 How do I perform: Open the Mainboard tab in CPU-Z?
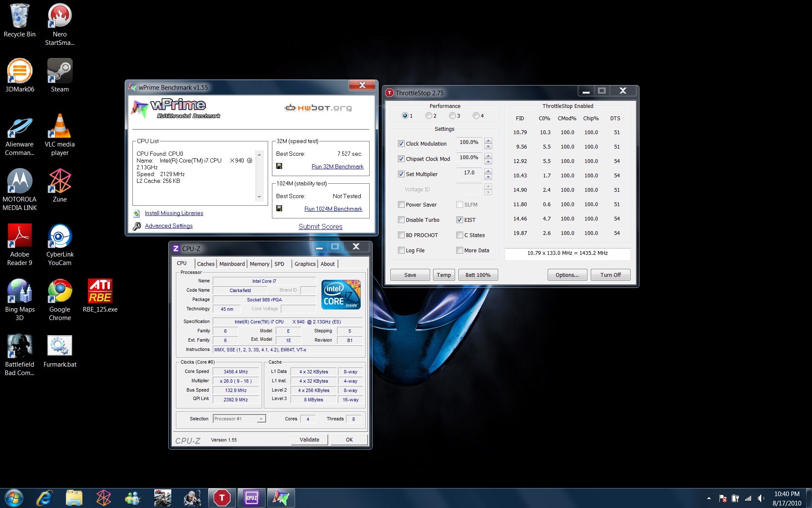click(232, 264)
